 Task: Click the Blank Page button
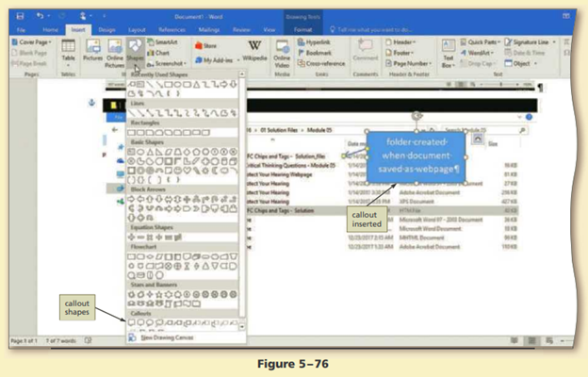click(29, 53)
